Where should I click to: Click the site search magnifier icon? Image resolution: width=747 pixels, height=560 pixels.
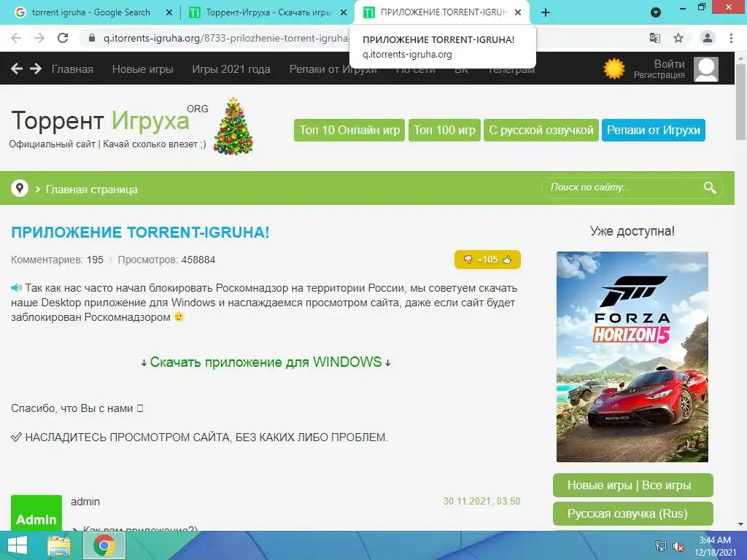coord(710,187)
